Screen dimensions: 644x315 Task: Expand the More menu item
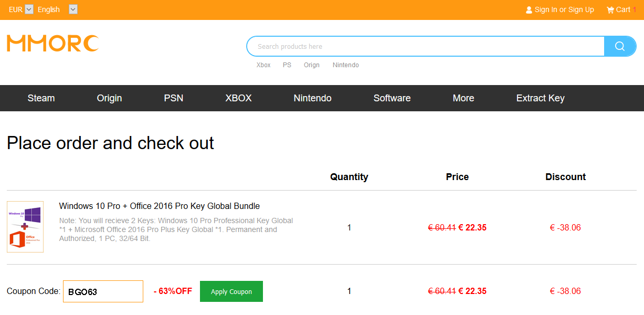click(463, 98)
